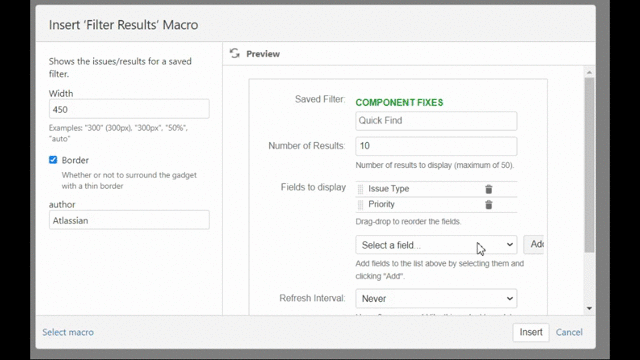Click the author input field
640x360 pixels.
129,220
